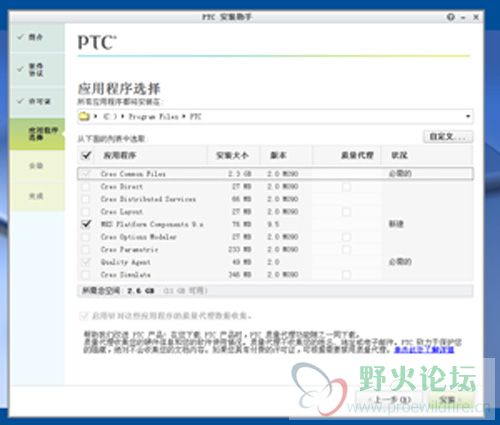Click the folder icon in install path

(x=84, y=116)
